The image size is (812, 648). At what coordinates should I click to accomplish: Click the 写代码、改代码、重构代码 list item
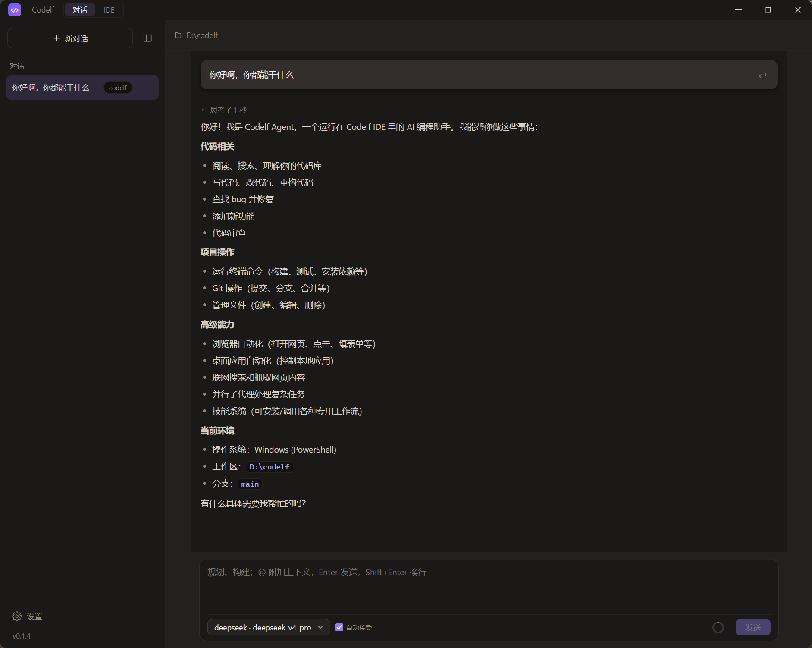pyautogui.click(x=263, y=182)
